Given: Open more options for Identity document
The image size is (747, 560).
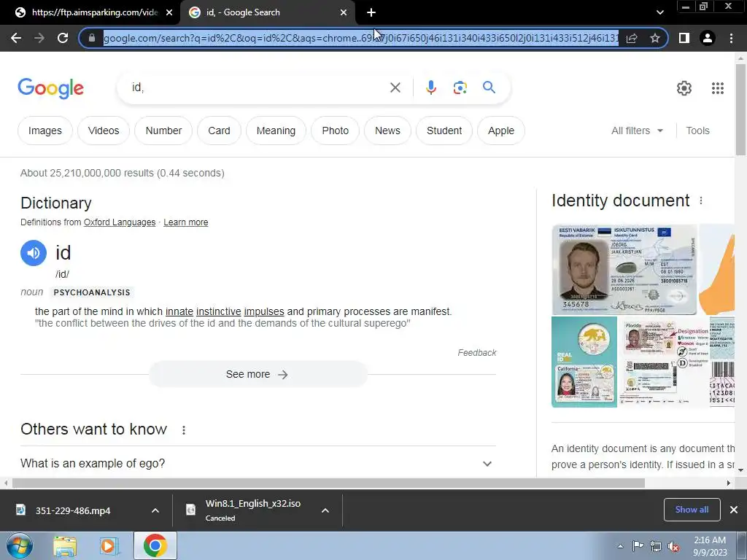Looking at the screenshot, I should [x=701, y=201].
